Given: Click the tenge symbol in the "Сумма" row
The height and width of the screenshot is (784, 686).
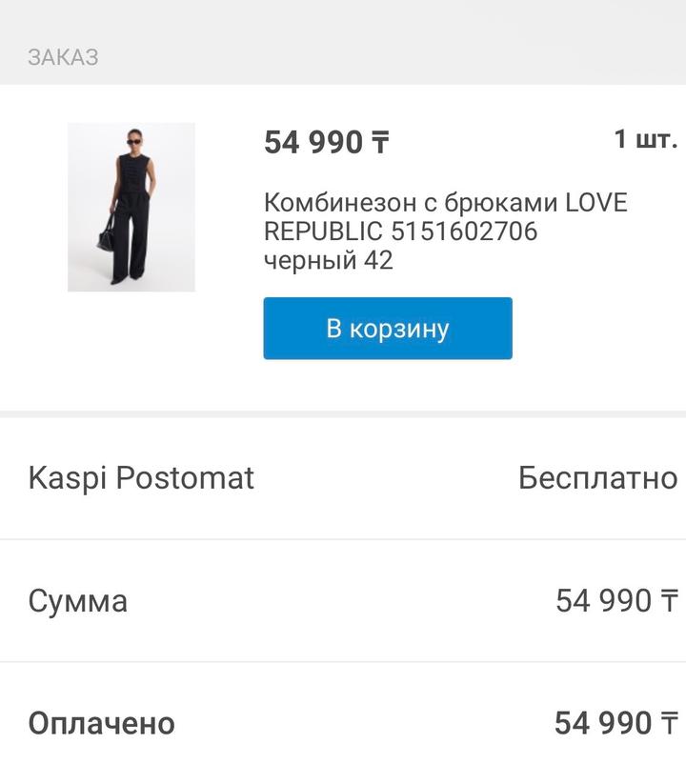Looking at the screenshot, I should [x=669, y=602].
